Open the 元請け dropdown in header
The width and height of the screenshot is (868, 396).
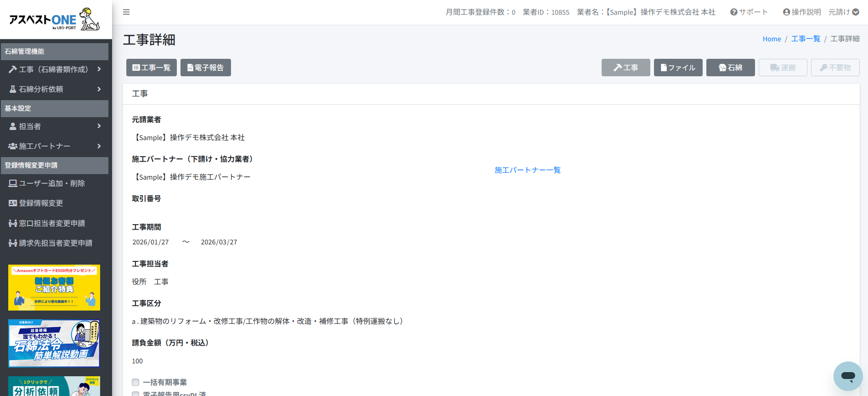point(844,12)
